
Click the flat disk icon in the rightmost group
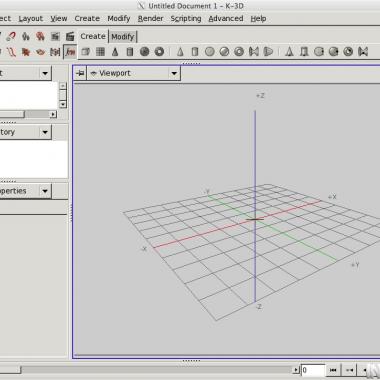319,52
